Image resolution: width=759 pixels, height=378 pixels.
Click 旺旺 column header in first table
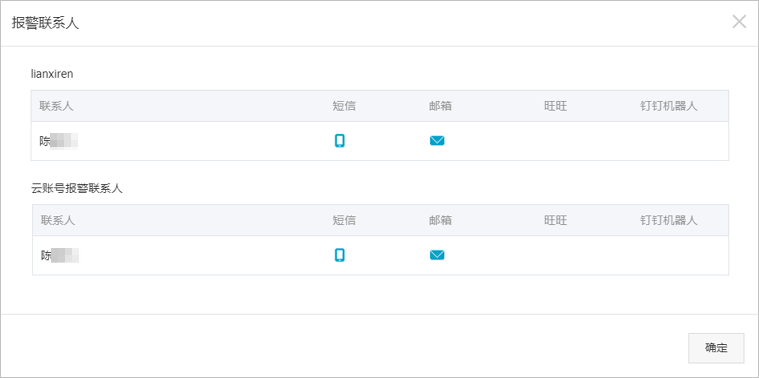click(x=555, y=106)
